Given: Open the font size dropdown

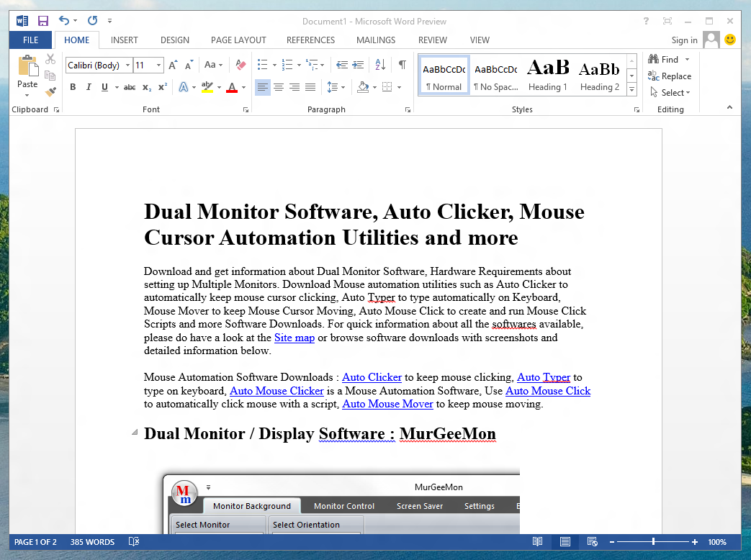Looking at the screenshot, I should click(158, 66).
